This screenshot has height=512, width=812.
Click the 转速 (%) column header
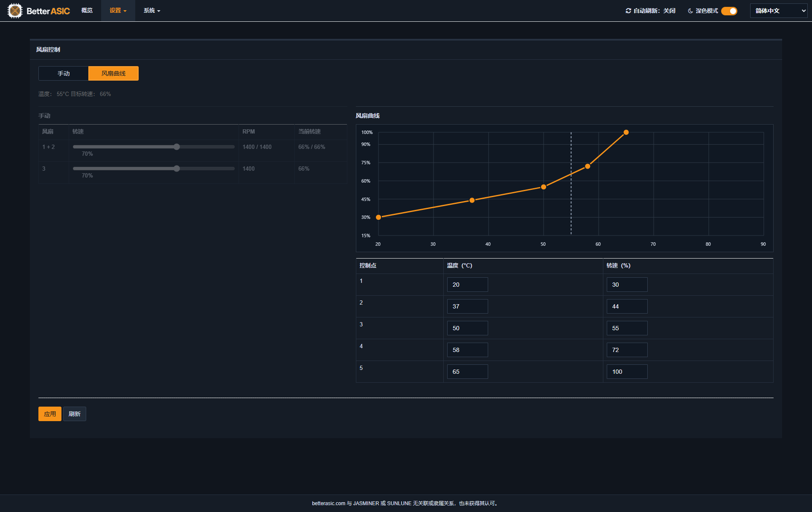(618, 265)
